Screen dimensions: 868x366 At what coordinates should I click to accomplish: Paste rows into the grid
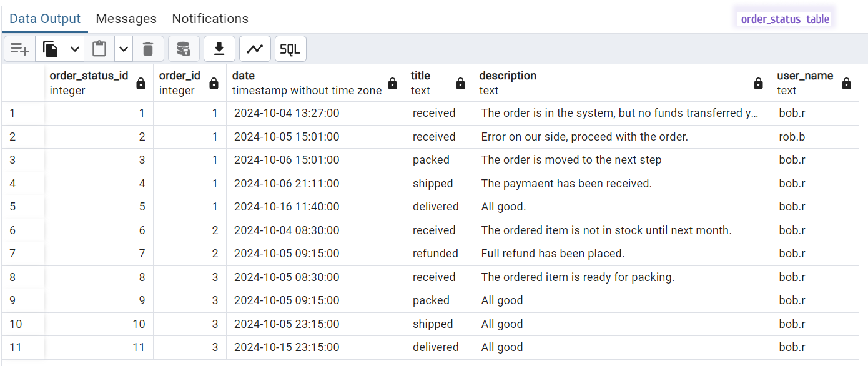pos(99,48)
